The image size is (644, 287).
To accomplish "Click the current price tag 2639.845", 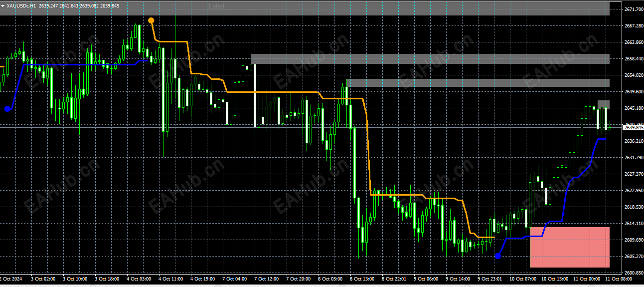I will tap(633, 127).
